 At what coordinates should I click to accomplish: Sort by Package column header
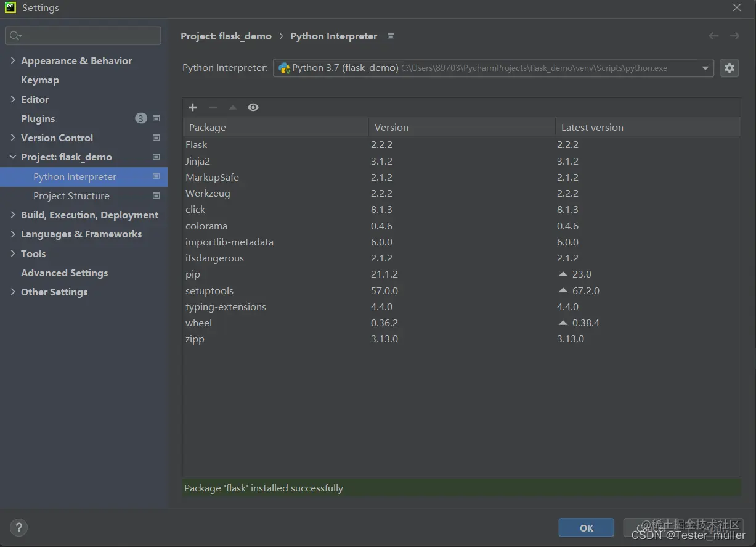click(275, 127)
